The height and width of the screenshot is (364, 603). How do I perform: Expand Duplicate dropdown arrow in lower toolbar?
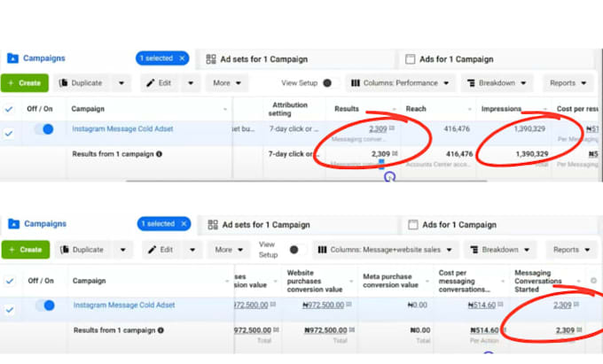(122, 250)
